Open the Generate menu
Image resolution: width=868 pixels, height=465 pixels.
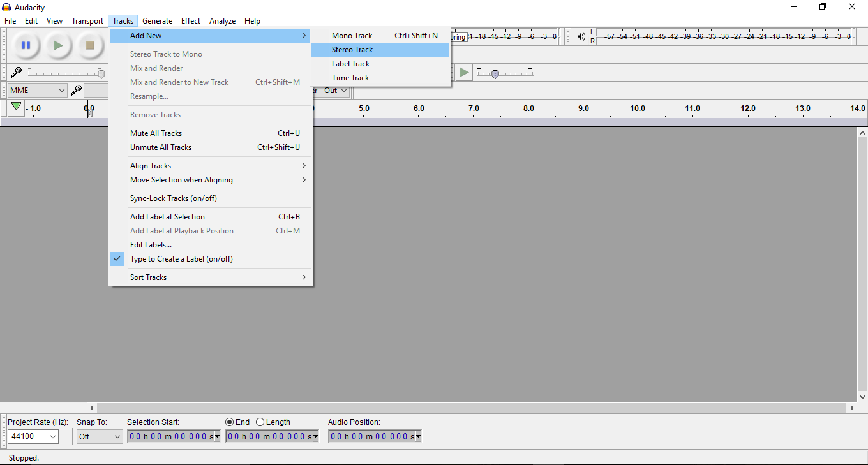click(158, 21)
